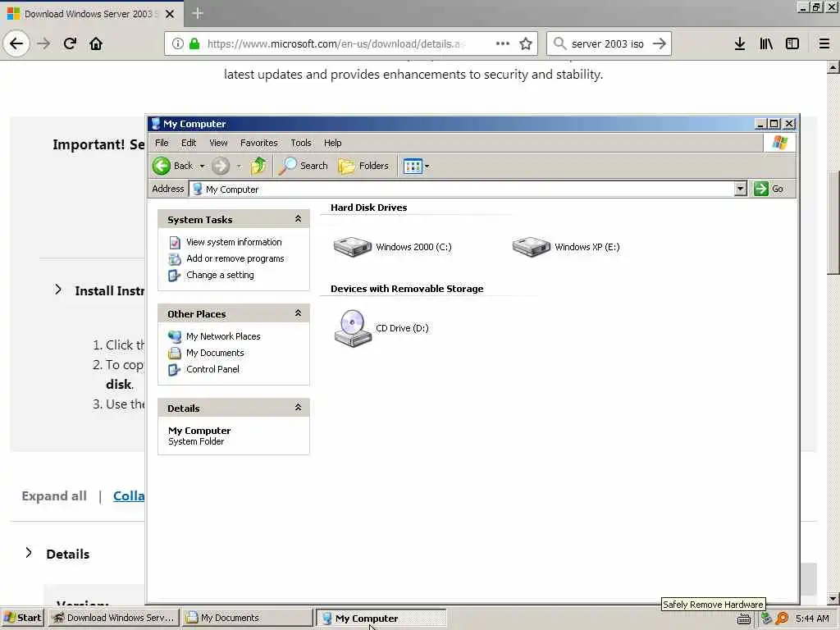
Task: Collapse the Other Places panel
Action: click(x=298, y=313)
